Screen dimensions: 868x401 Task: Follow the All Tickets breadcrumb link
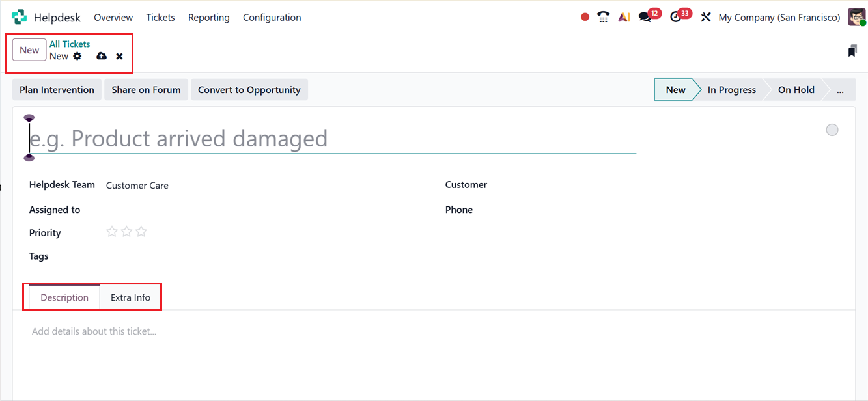tap(70, 44)
